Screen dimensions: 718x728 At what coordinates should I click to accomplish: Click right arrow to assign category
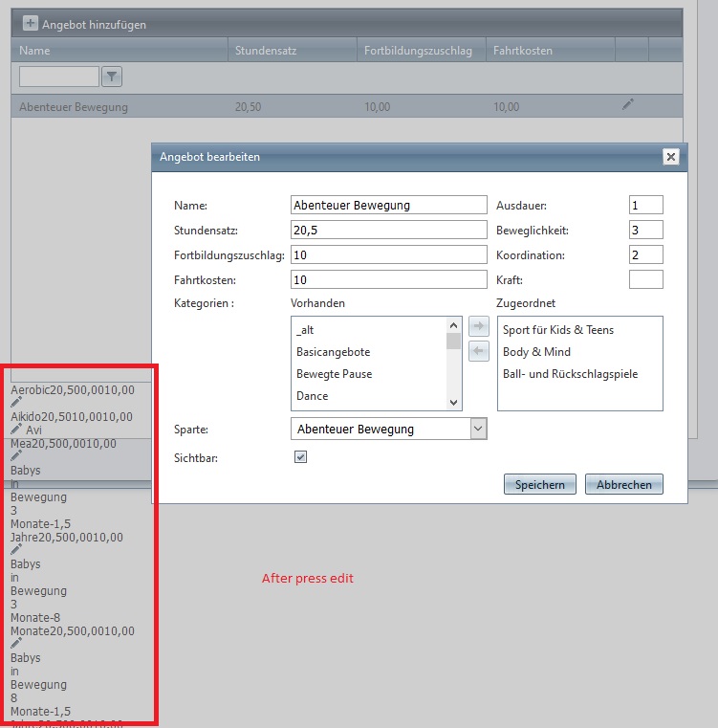tap(479, 326)
